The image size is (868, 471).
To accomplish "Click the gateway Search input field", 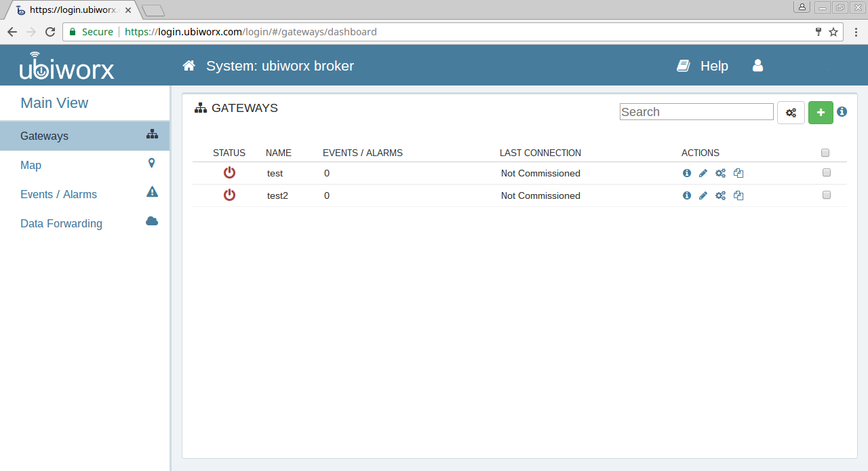I will pyautogui.click(x=696, y=112).
